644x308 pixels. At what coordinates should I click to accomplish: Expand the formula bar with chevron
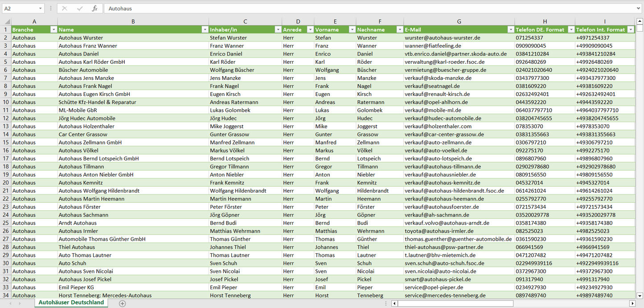639,8
